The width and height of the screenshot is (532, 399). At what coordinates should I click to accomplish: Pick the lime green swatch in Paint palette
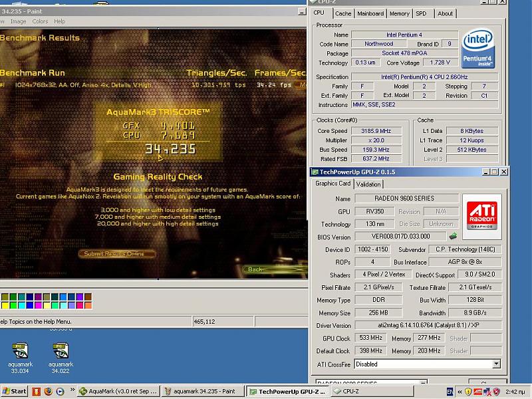pos(13,305)
